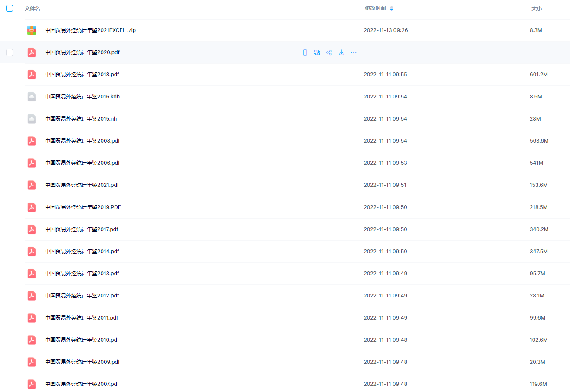Click the zip archive icon for 2021EXCEL .zip

pos(32,30)
